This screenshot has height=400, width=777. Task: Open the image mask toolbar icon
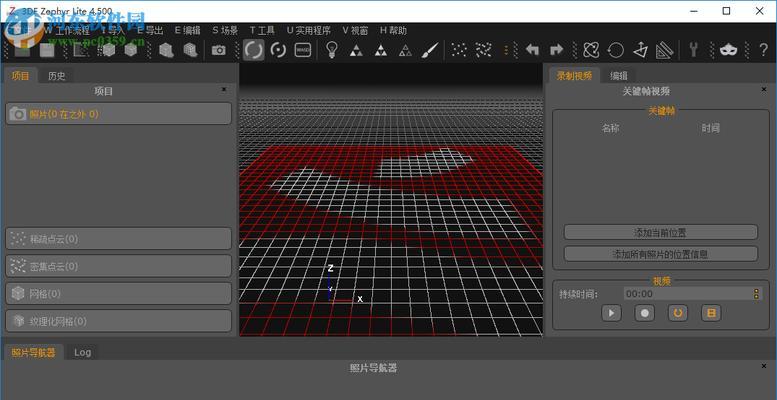[303, 50]
